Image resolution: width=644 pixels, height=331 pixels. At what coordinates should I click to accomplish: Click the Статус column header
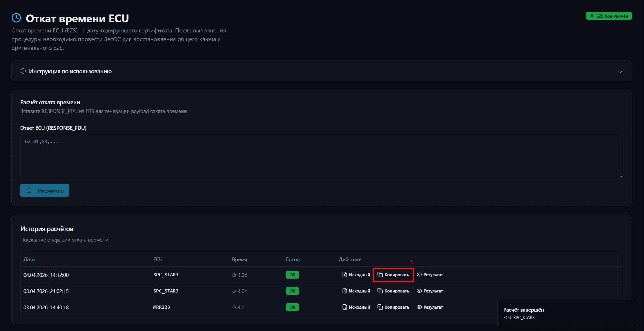[293, 259]
